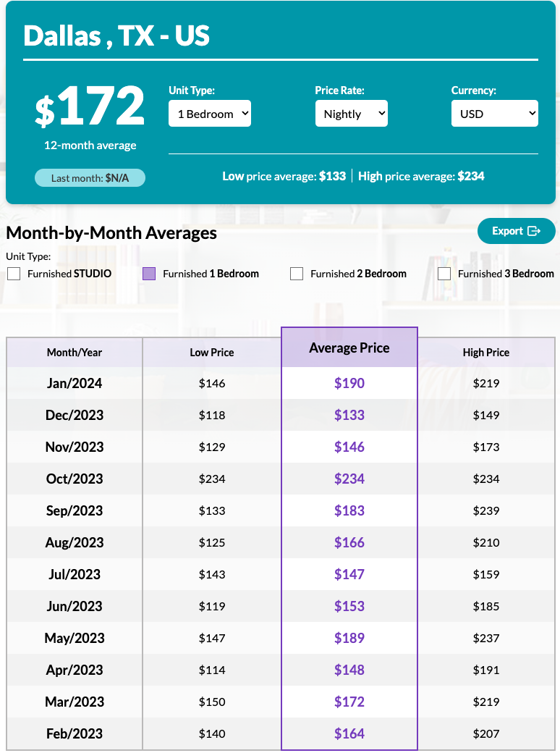This screenshot has width=560, height=753.
Task: Click Apr/2023 average price $148
Action: (x=349, y=670)
